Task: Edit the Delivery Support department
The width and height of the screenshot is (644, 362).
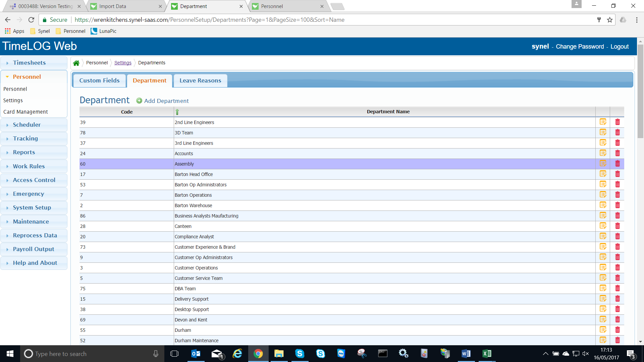Action: click(x=603, y=299)
